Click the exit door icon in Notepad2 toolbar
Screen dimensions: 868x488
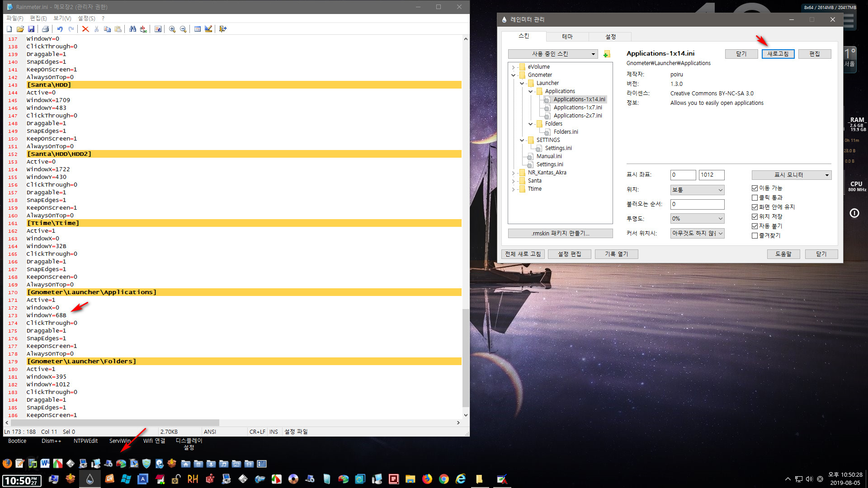click(223, 29)
